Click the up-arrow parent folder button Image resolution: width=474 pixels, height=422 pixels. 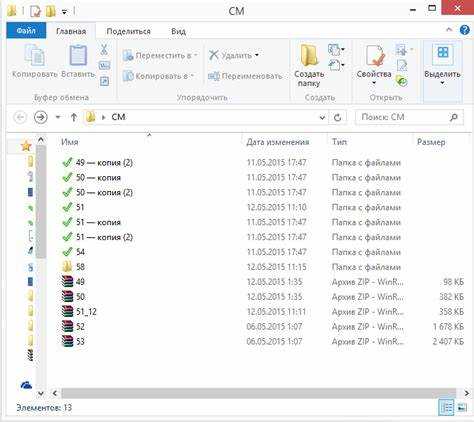74,117
